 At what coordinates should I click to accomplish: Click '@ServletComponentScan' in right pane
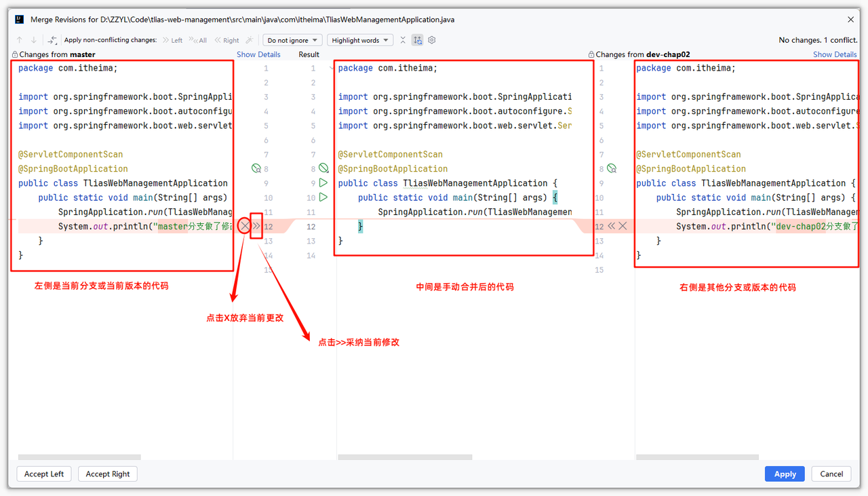[688, 155]
